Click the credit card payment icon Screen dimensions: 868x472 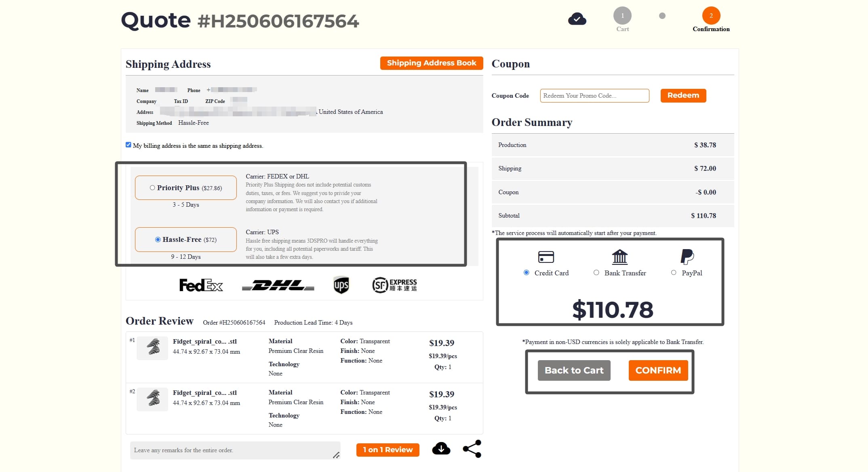pyautogui.click(x=546, y=257)
